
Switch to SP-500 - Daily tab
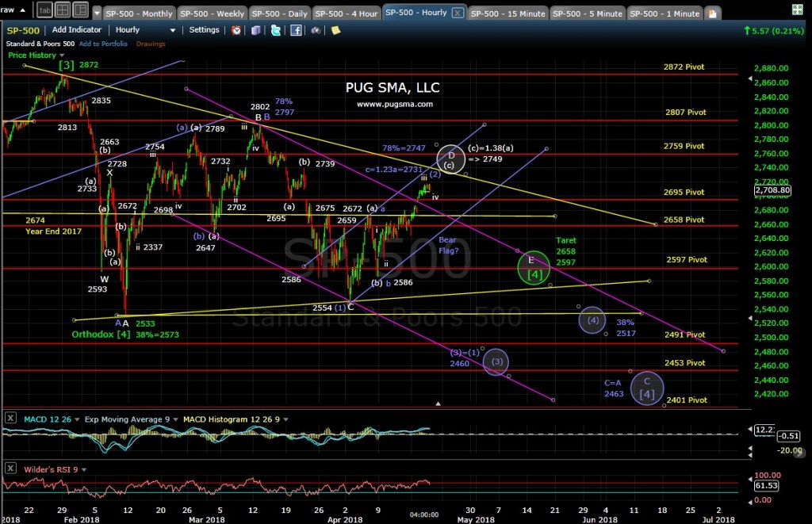pyautogui.click(x=280, y=13)
